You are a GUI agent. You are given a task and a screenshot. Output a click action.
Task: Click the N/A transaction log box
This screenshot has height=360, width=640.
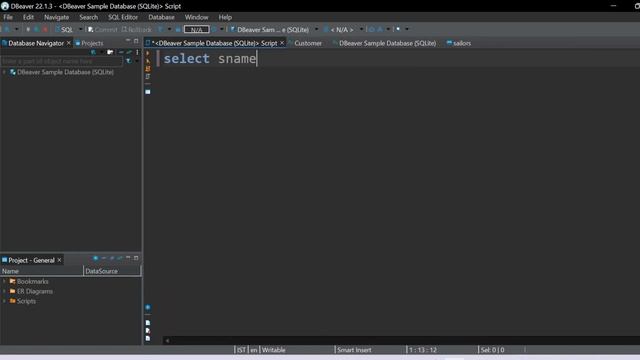coord(196,29)
